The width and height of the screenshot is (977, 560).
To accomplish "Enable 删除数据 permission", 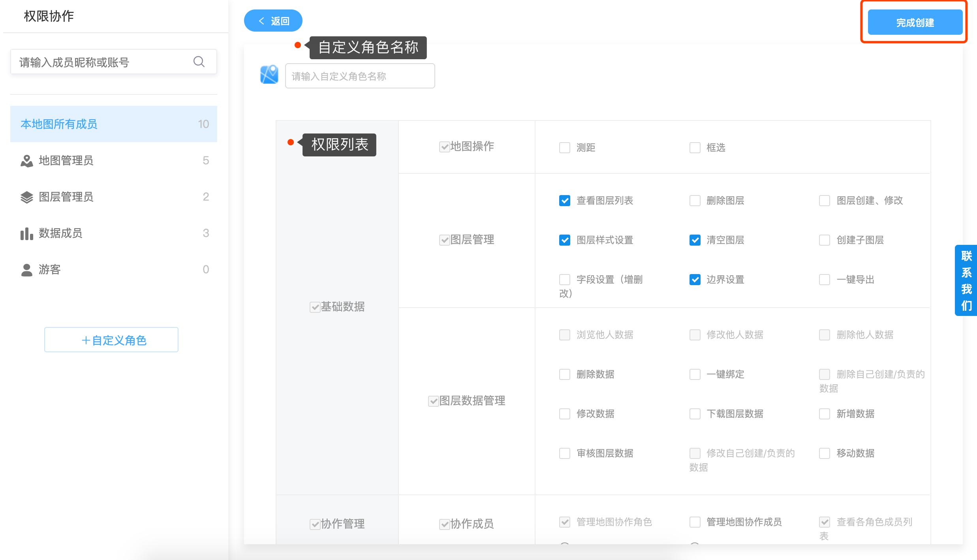I will 565,374.
